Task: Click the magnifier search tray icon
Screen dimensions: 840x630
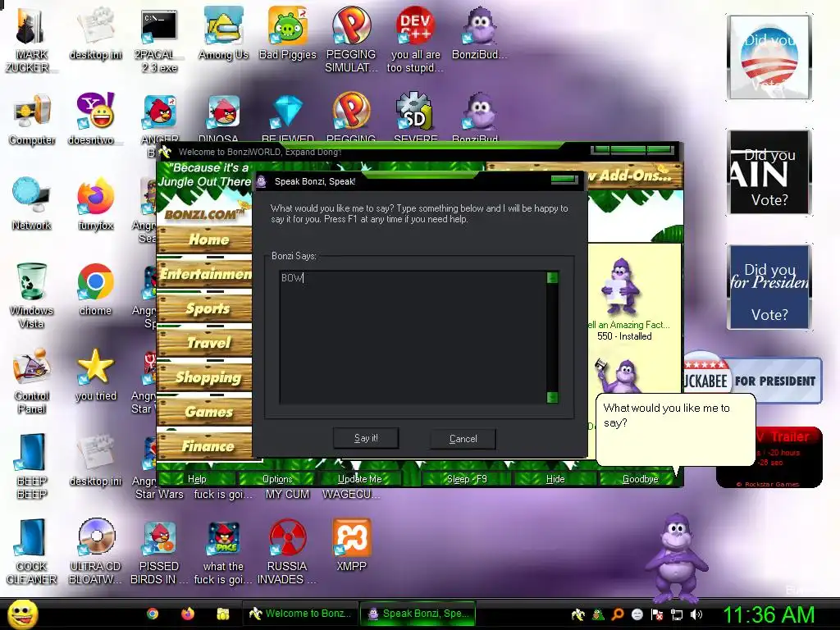Action: tap(618, 614)
